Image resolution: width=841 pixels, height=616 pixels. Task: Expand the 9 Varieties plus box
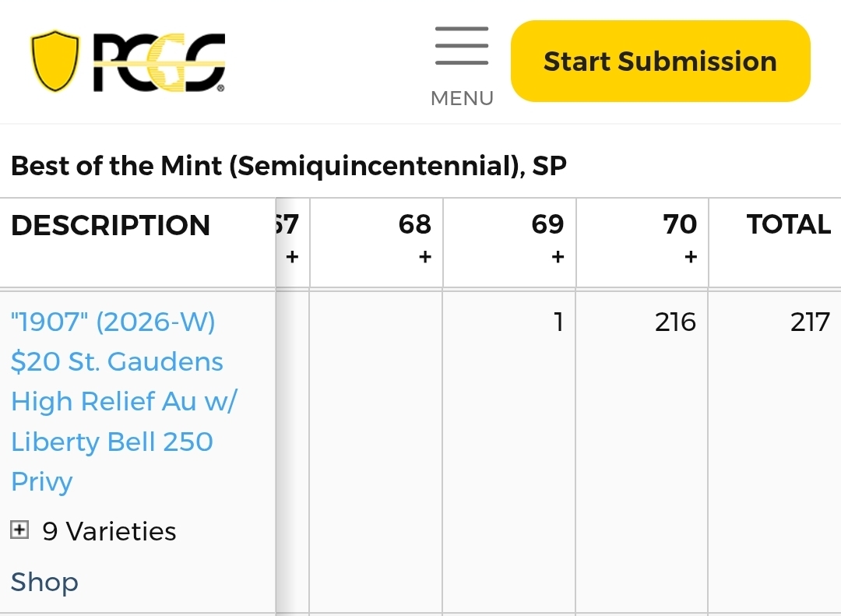click(x=19, y=530)
